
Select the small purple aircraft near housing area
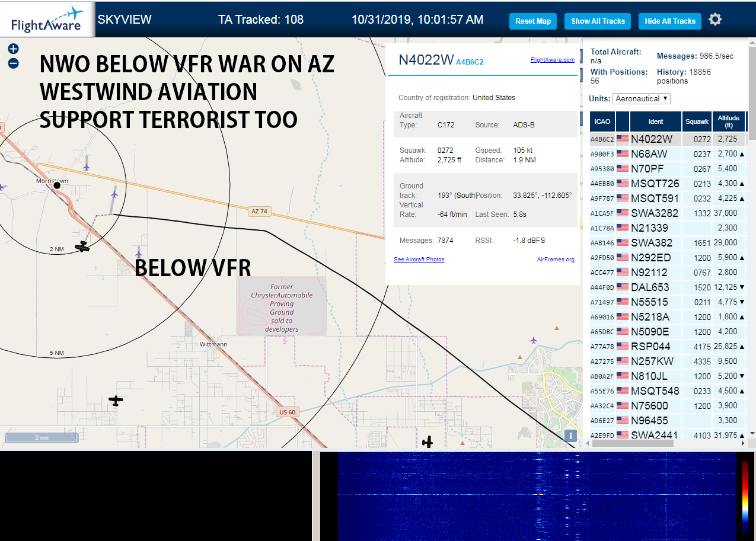(534, 340)
